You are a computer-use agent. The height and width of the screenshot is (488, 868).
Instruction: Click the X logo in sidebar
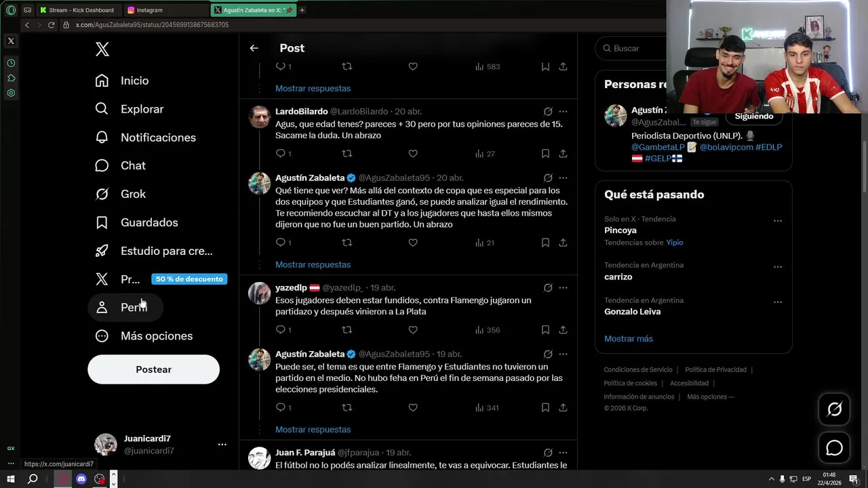102,49
